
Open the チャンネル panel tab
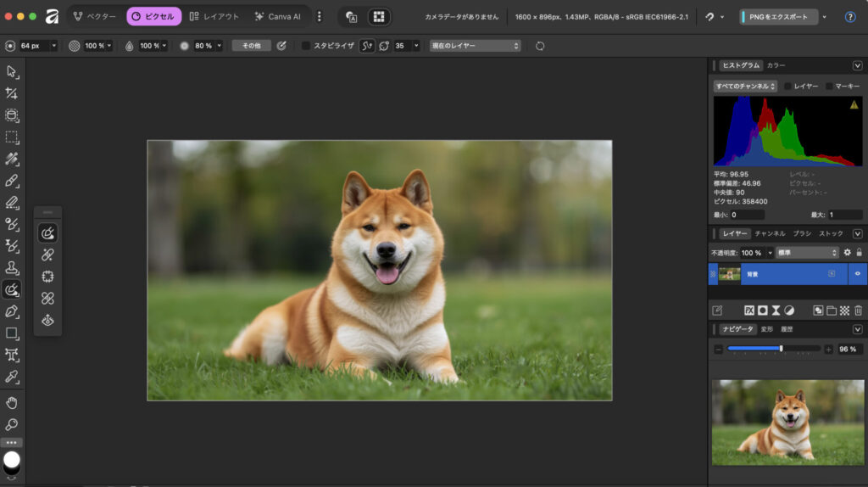tap(770, 233)
